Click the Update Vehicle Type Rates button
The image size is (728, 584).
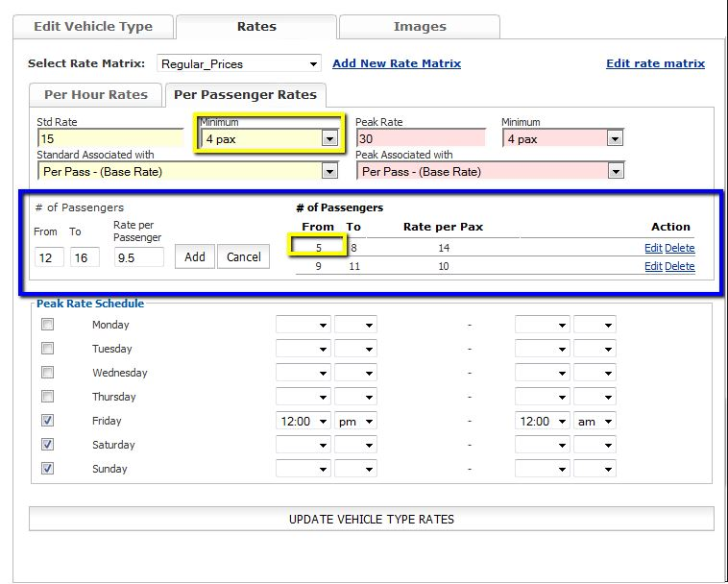pyautogui.click(x=371, y=520)
